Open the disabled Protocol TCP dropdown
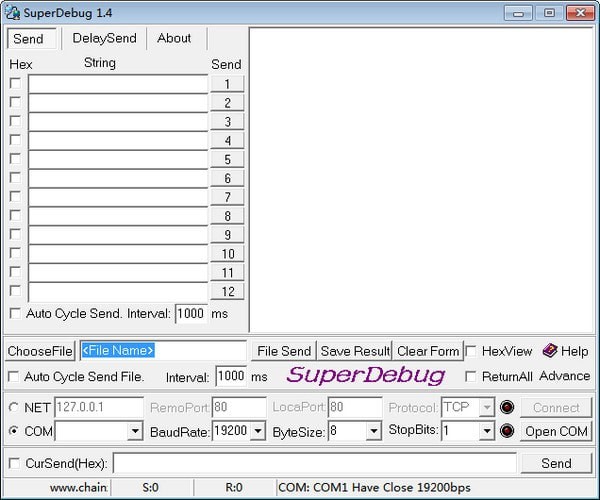Viewport: 600px width, 500px height. (486, 407)
